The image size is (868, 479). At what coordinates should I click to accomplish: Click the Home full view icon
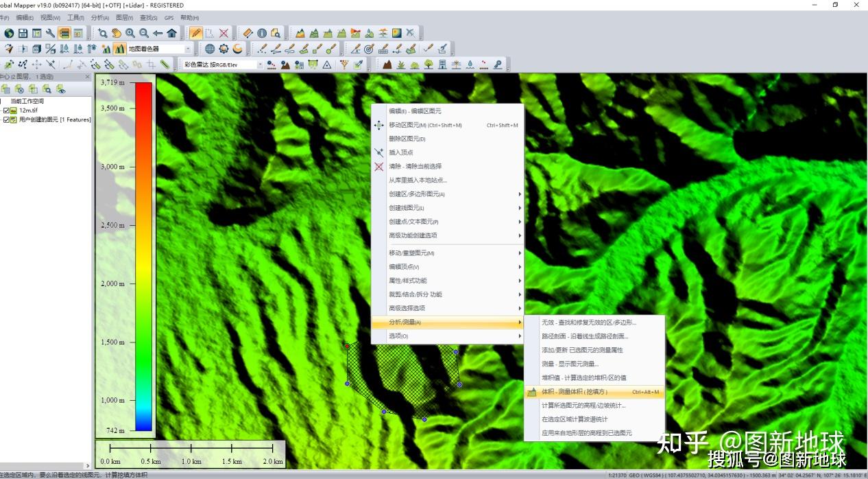[171, 33]
